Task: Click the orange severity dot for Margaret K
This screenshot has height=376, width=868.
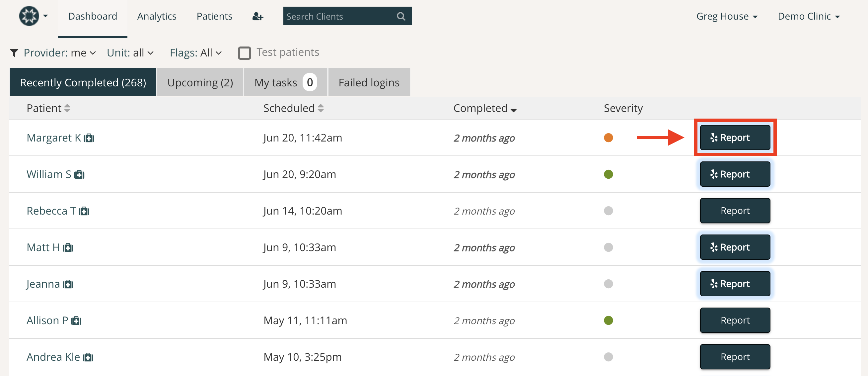Action: coord(608,138)
